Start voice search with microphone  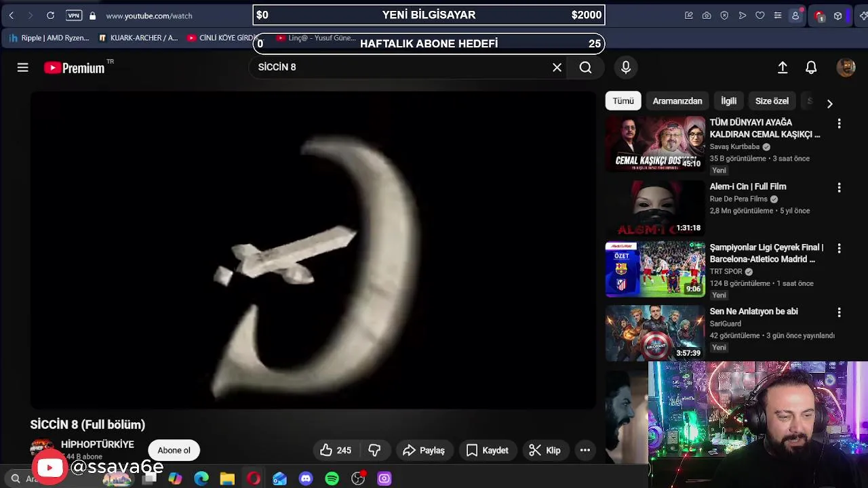pos(626,67)
